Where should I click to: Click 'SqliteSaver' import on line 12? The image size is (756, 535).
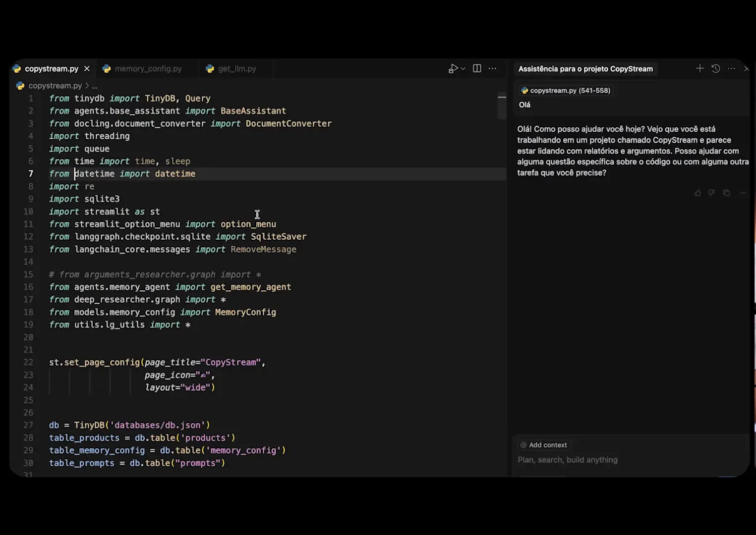click(279, 237)
